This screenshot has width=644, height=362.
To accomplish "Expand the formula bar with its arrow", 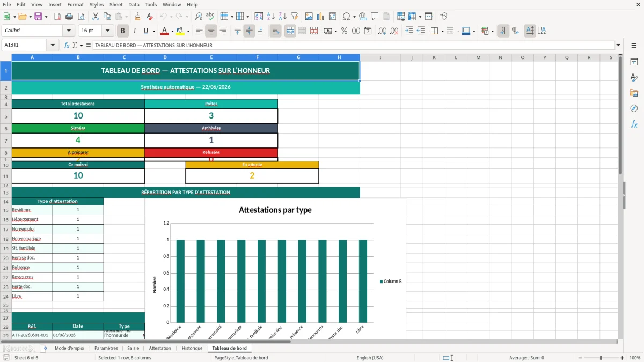I will (x=618, y=46).
